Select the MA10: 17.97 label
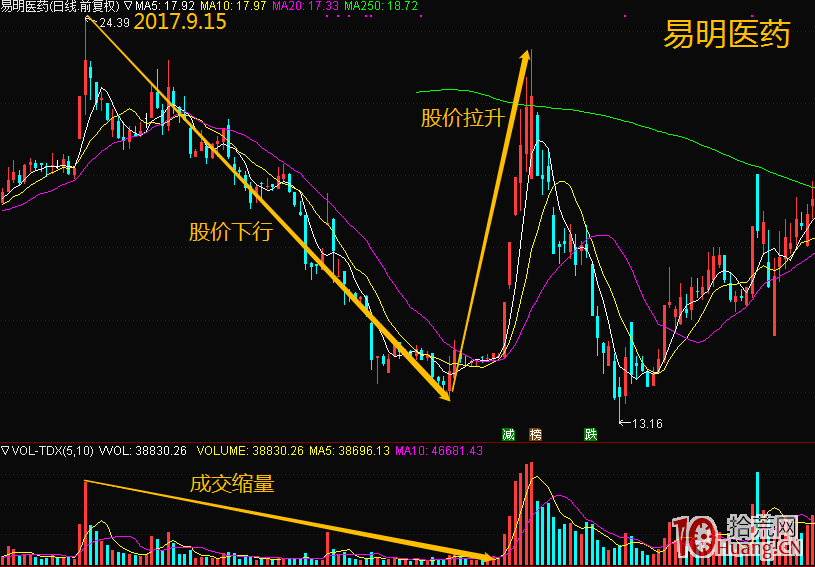Viewport: 815px width, 567px height. [x=233, y=6]
